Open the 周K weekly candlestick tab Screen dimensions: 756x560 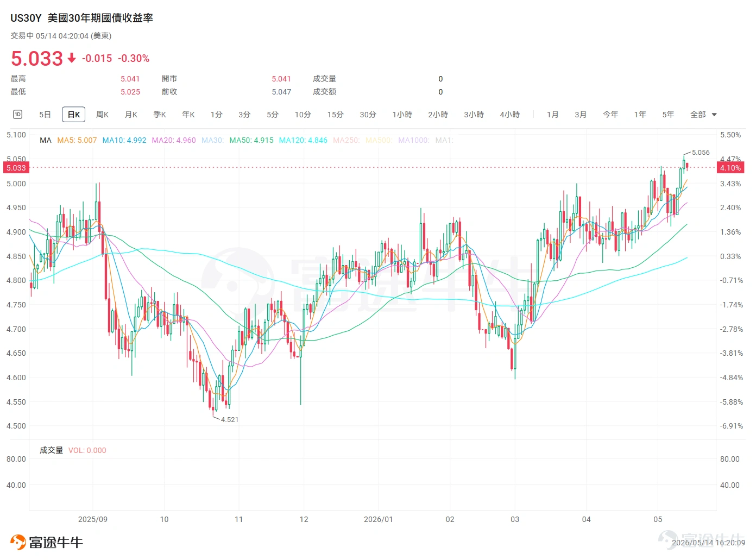tap(102, 115)
